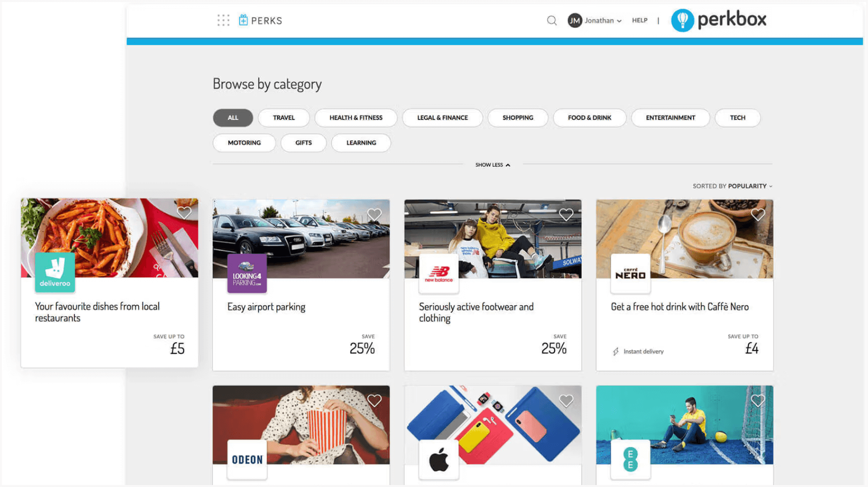
Task: Click the EE brand logo
Action: 631,460
